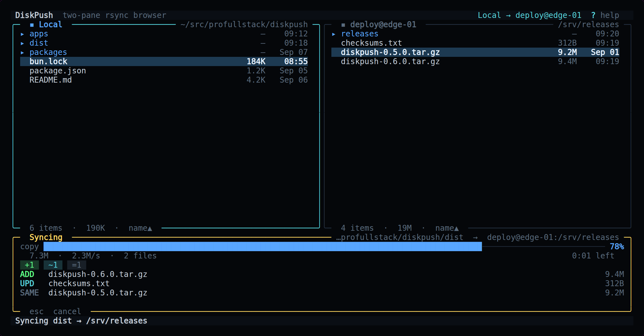This screenshot has width=644, height=336.
Task: Click the Syncing panel title
Action: pyautogui.click(x=46, y=237)
